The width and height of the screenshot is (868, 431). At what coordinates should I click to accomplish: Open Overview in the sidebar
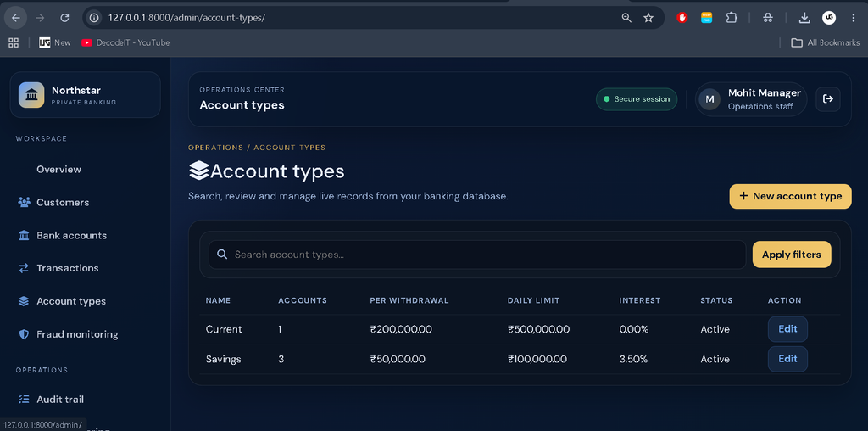tap(58, 170)
